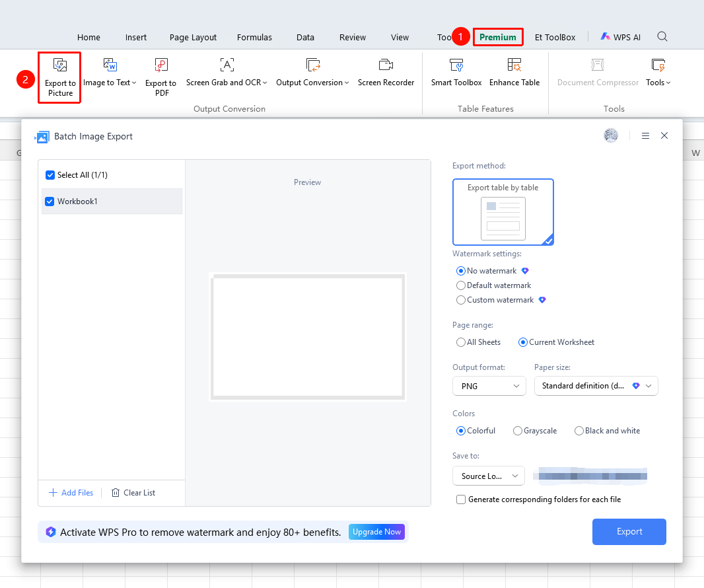Enable Generate corresponding folders for each file

[461, 499]
